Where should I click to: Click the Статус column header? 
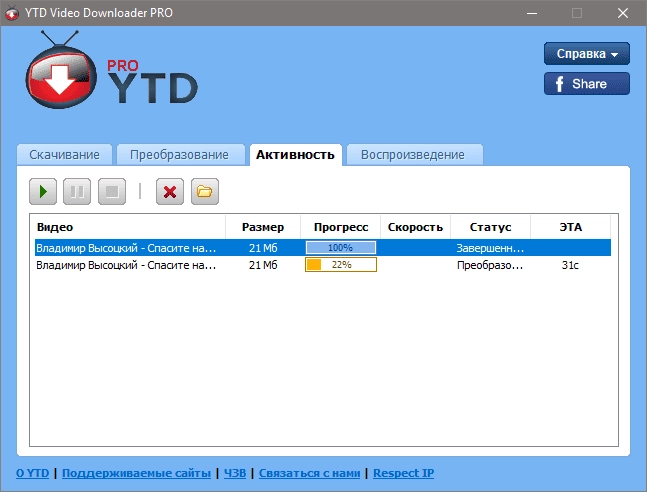coord(490,227)
